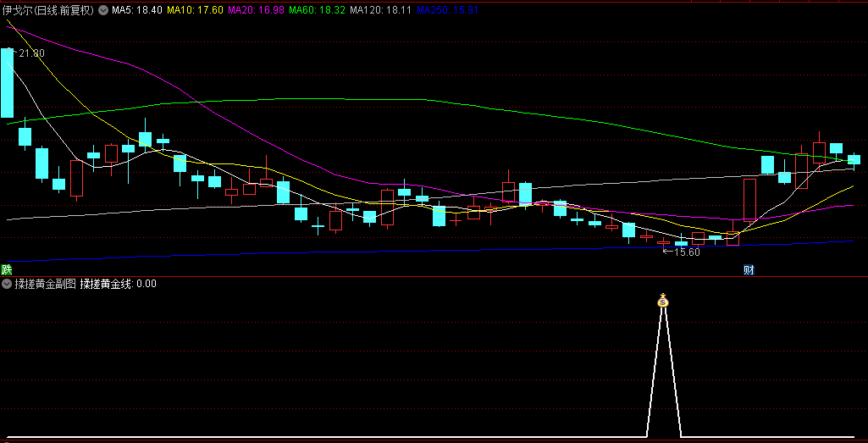The image size is (868, 443).
Task: Select the 伊戈尔(日线.前复权) chart title
Action: click(49, 10)
